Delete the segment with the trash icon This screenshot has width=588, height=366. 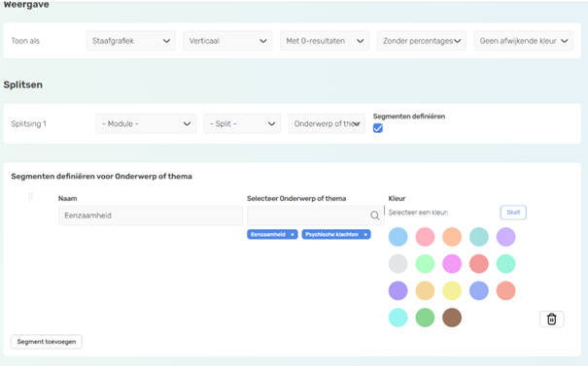click(551, 319)
